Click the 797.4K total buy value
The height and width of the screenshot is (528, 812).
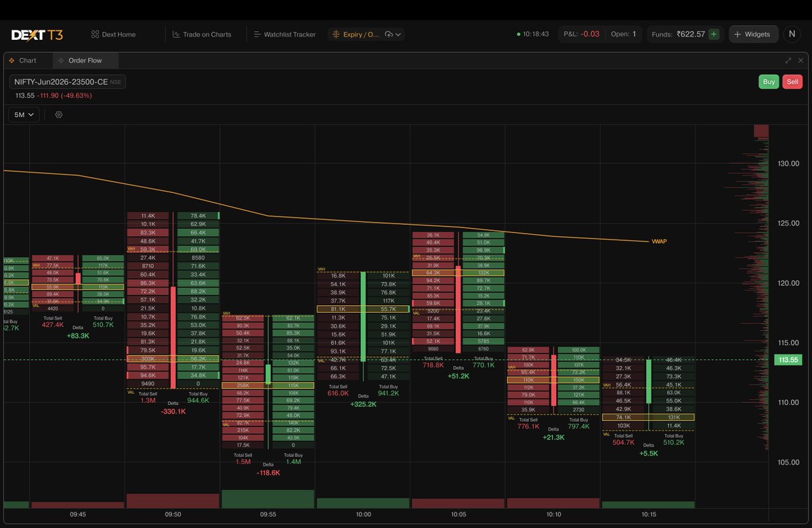click(578, 426)
